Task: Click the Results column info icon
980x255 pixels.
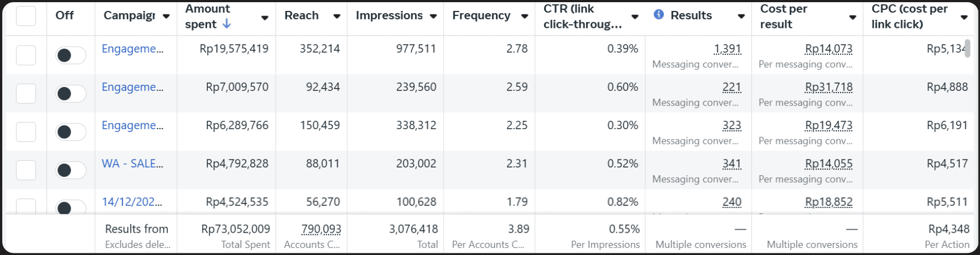Action: point(658,15)
